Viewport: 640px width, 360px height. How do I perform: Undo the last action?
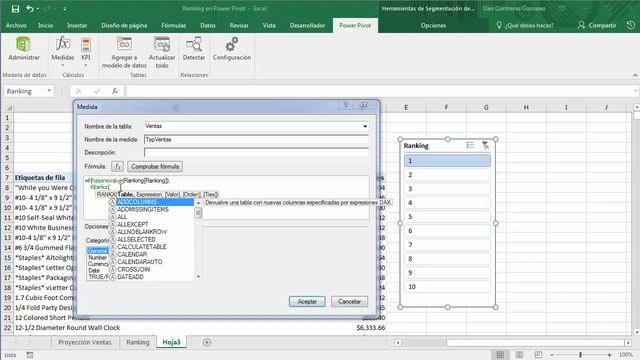[30, 9]
